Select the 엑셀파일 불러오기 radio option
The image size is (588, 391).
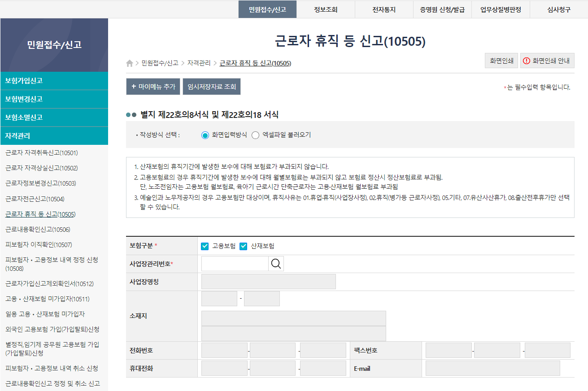256,135
